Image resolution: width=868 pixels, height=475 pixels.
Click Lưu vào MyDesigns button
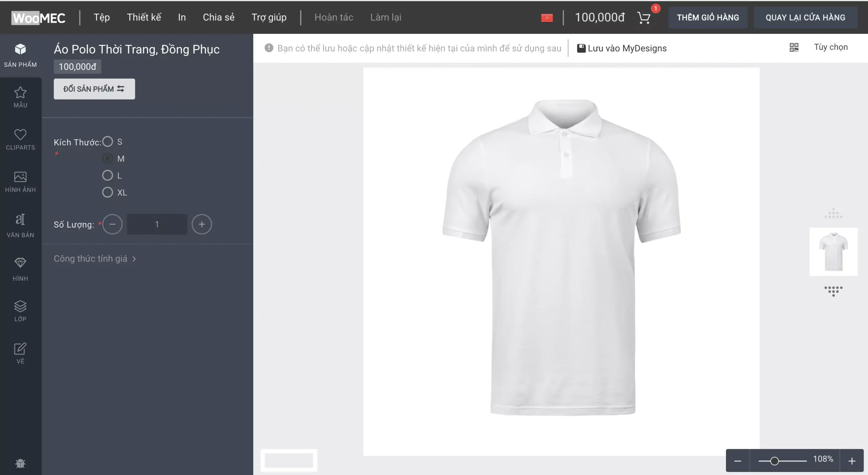click(622, 48)
